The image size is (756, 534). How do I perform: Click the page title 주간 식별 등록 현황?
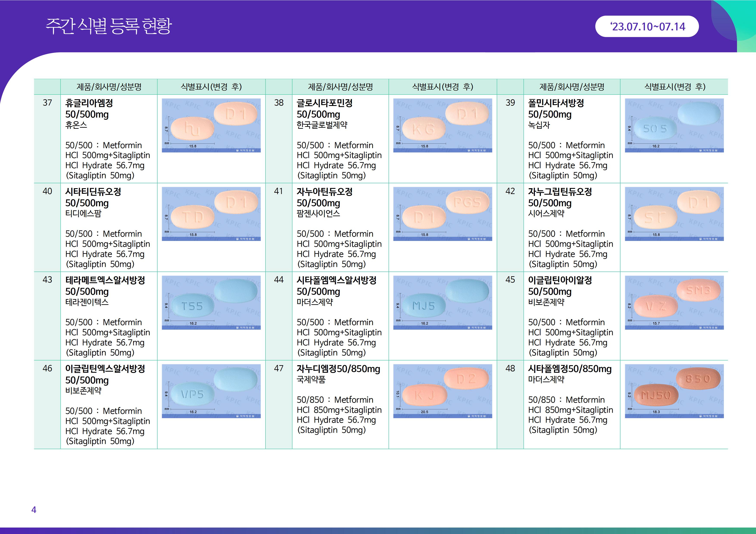click(109, 26)
